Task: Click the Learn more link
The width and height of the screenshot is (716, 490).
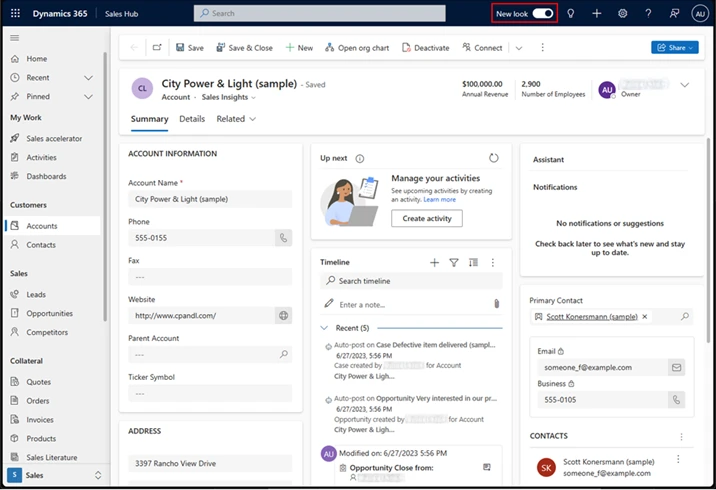Action: click(x=439, y=200)
